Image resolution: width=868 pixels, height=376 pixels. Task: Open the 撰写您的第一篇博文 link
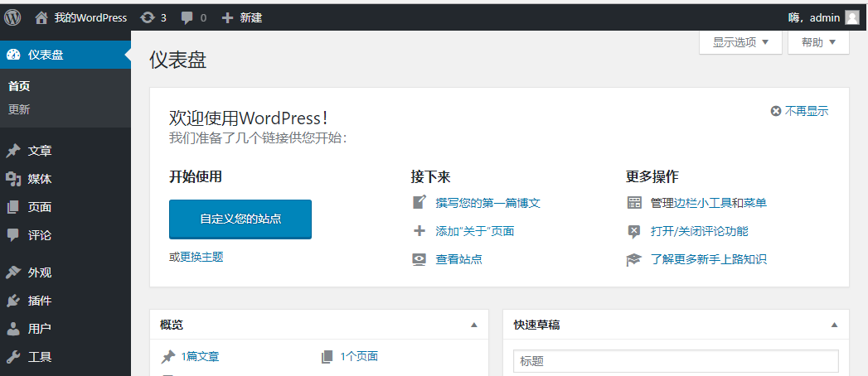(x=487, y=203)
